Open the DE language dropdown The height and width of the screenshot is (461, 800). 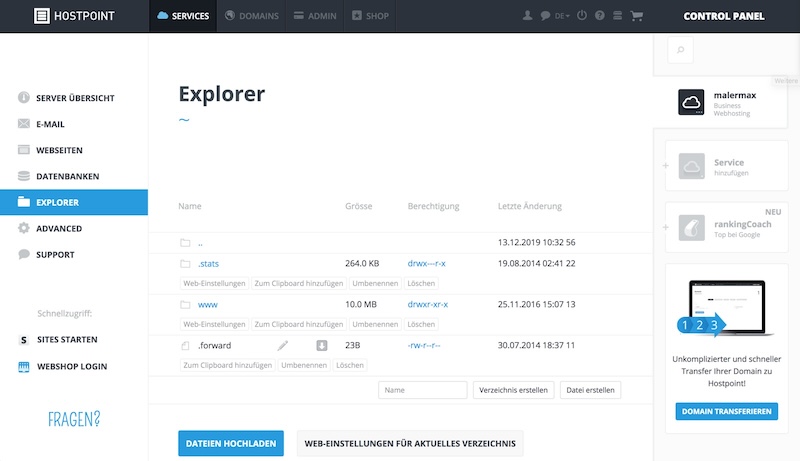click(562, 16)
